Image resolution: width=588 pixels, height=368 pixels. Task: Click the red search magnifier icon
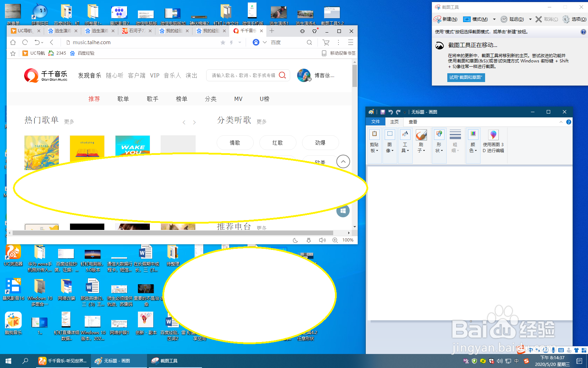tap(282, 75)
